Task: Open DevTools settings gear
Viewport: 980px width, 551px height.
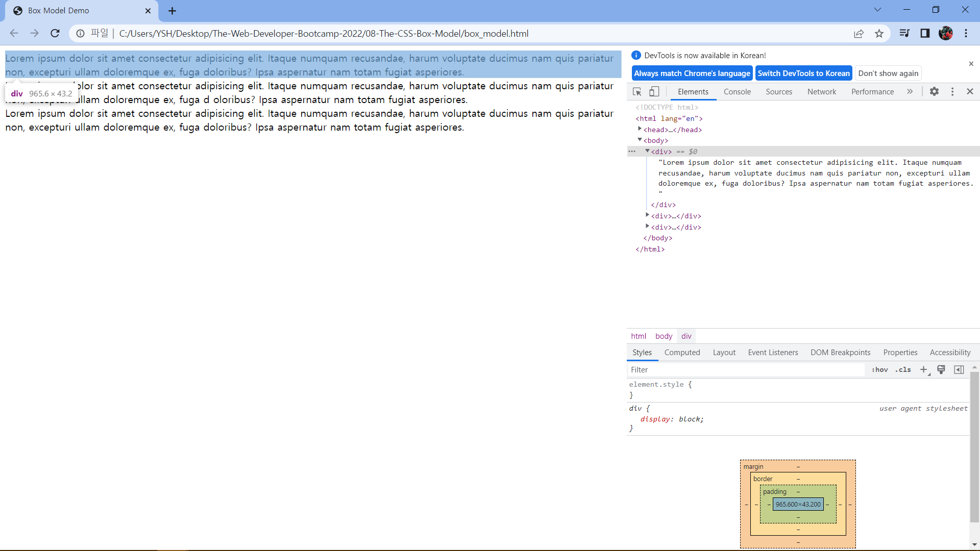Action: coord(934,91)
